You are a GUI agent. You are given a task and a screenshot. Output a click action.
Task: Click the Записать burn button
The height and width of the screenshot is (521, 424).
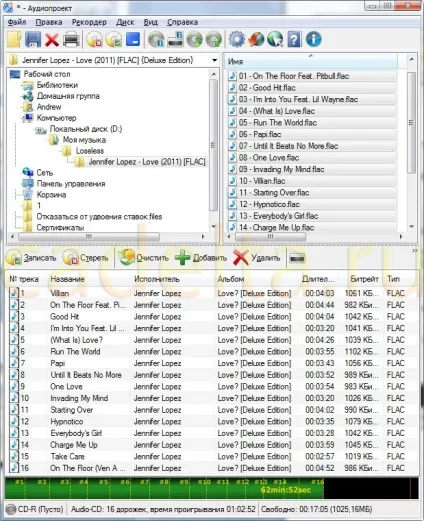[31, 258]
